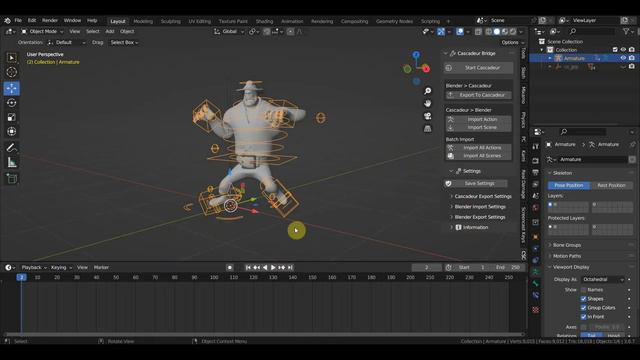Open the Display As Octahedral dropdown

pyautogui.click(x=603, y=280)
